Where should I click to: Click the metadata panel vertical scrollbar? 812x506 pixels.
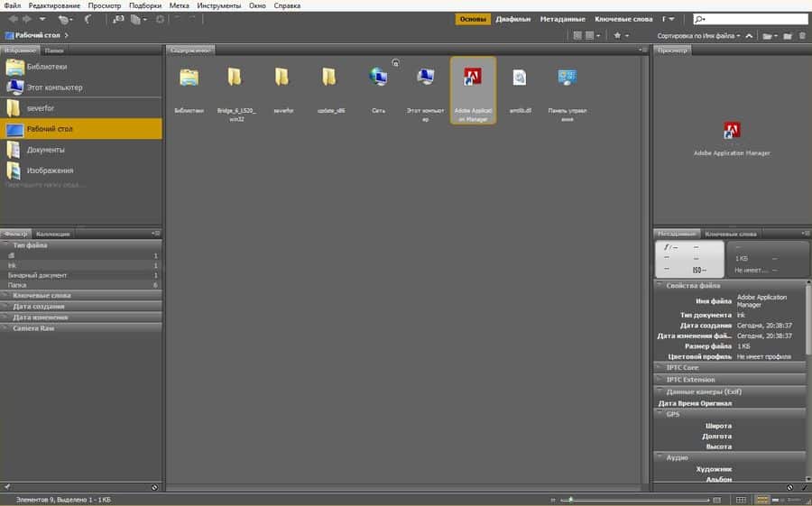808,318
